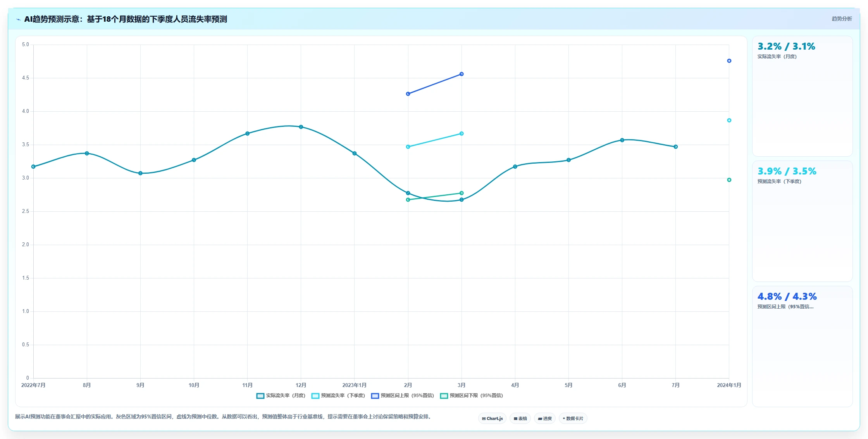868x439 pixels.
Task: Select the 2023 2月 actual rate point
Action: tap(408, 193)
